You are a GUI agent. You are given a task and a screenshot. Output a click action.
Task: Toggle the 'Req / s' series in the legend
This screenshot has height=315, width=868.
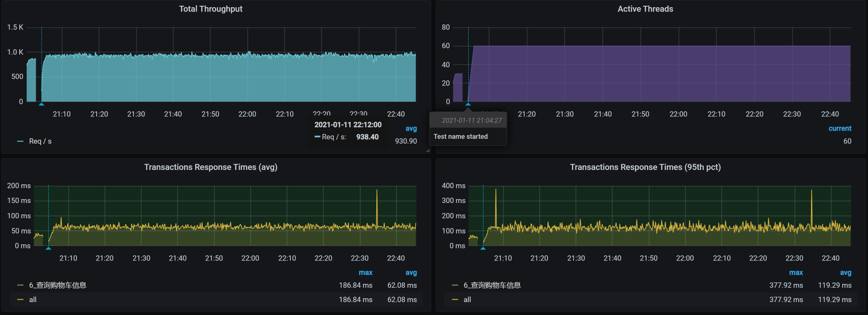[x=40, y=141]
